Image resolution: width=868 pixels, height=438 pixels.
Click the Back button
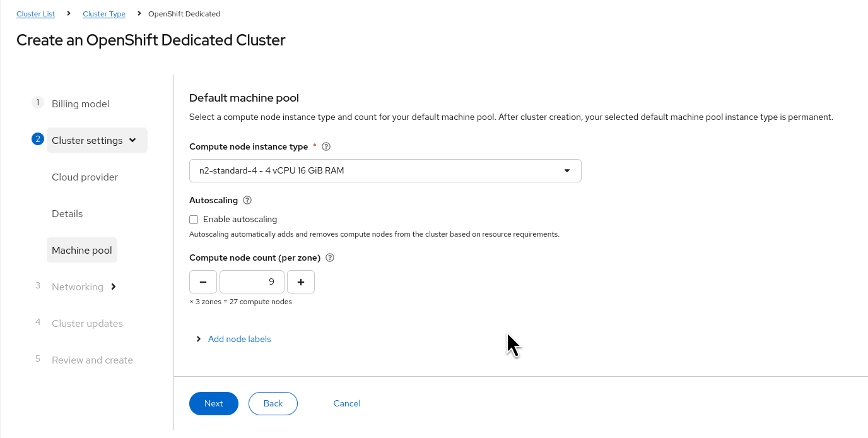pos(273,403)
